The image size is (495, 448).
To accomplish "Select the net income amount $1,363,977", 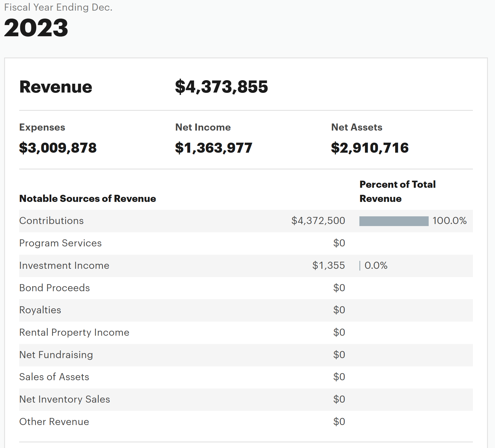I will (x=214, y=148).
